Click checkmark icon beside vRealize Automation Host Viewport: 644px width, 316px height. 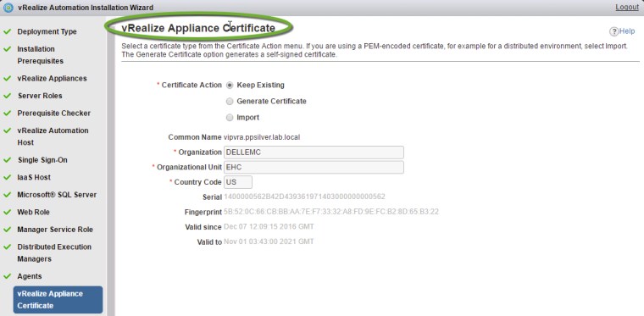point(7,130)
